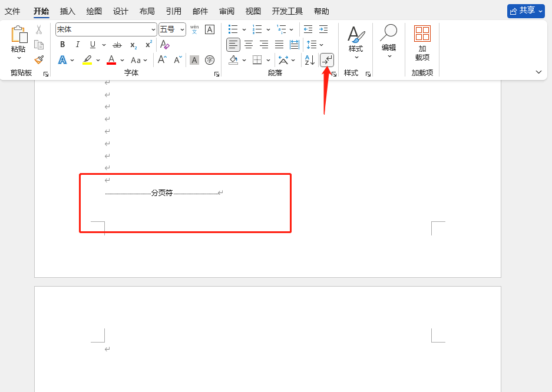The height and width of the screenshot is (392, 552).
Task: Apply superscript formatting
Action: click(x=148, y=44)
